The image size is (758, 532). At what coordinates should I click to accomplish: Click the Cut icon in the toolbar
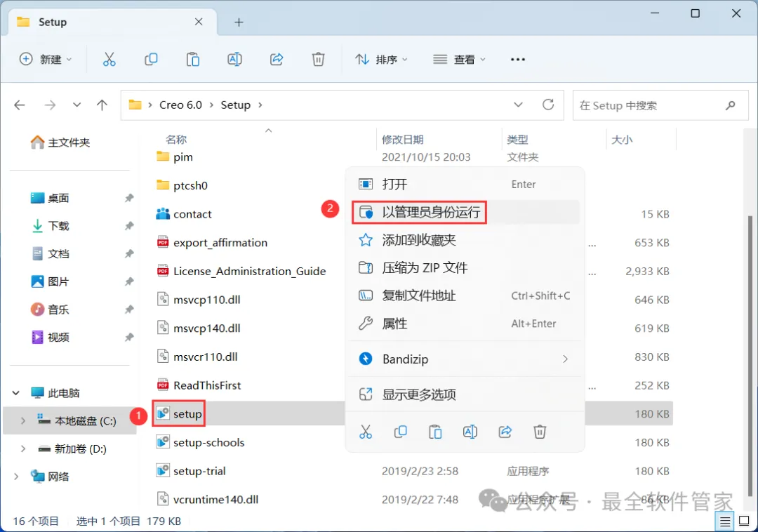pos(109,60)
